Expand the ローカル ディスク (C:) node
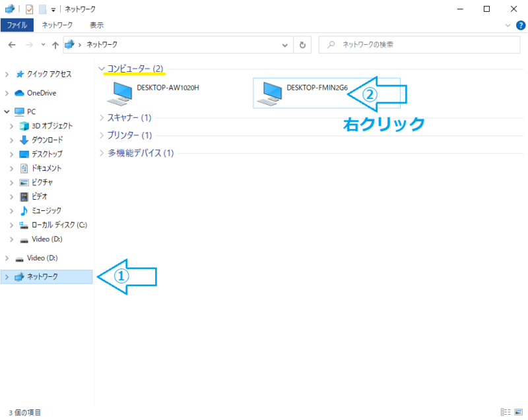528x420 pixels. [11, 225]
